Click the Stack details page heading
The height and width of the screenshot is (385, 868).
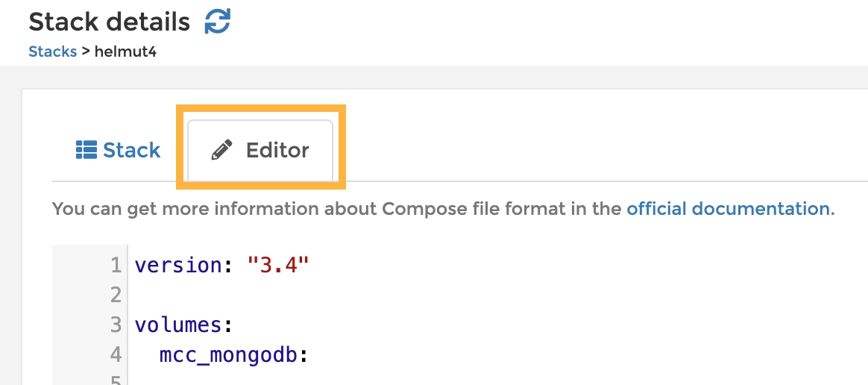109,22
